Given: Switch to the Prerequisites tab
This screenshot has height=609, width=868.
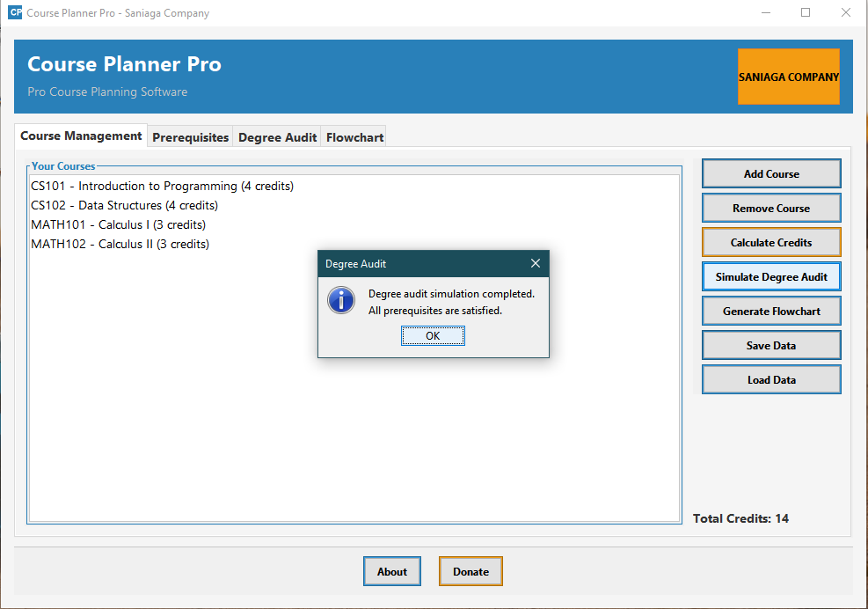Looking at the screenshot, I should 191,137.
